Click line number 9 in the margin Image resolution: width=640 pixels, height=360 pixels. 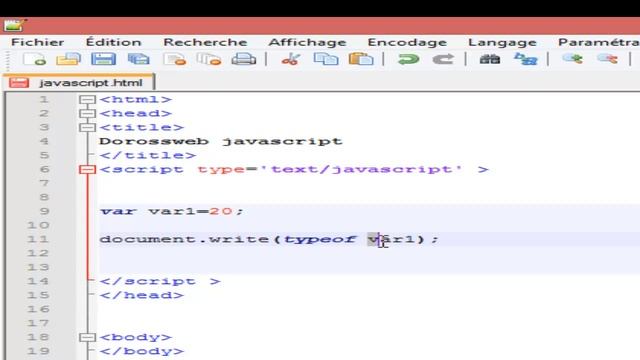point(44,211)
